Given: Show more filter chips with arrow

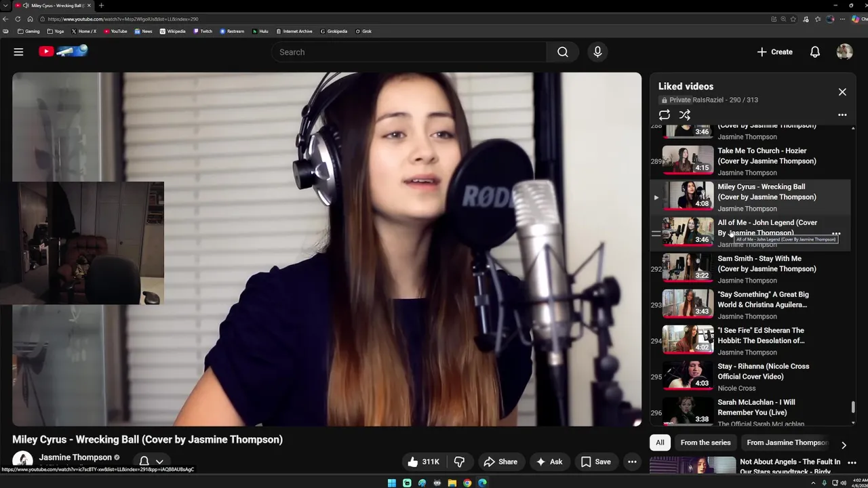Looking at the screenshot, I should (x=844, y=445).
